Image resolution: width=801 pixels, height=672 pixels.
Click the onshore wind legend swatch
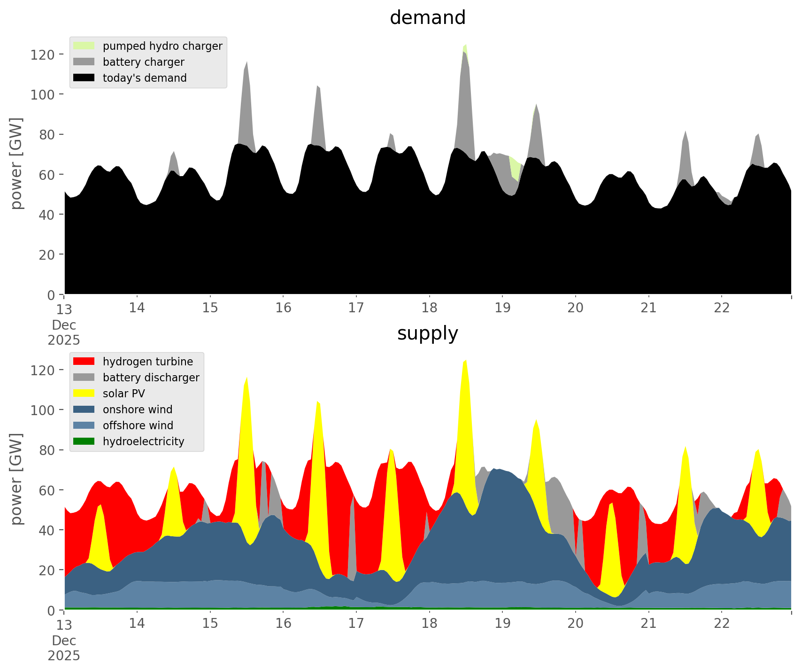(x=84, y=409)
